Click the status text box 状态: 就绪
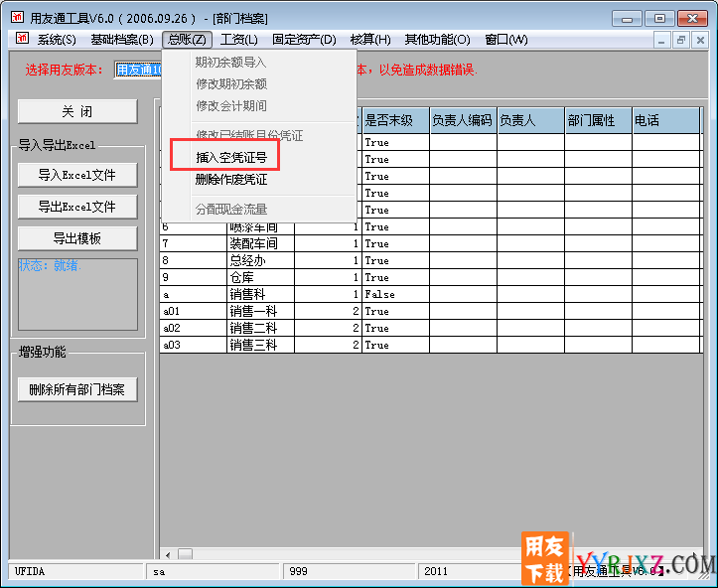This screenshot has height=588, width=718. click(x=77, y=294)
